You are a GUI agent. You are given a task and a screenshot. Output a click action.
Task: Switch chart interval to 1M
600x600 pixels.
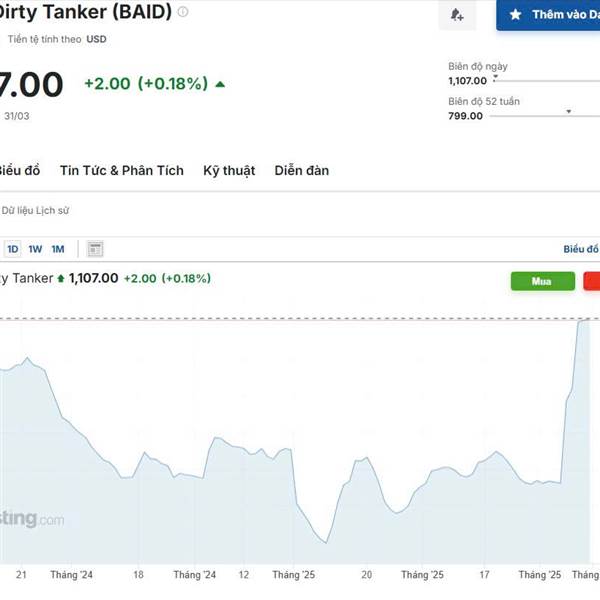coord(58,249)
